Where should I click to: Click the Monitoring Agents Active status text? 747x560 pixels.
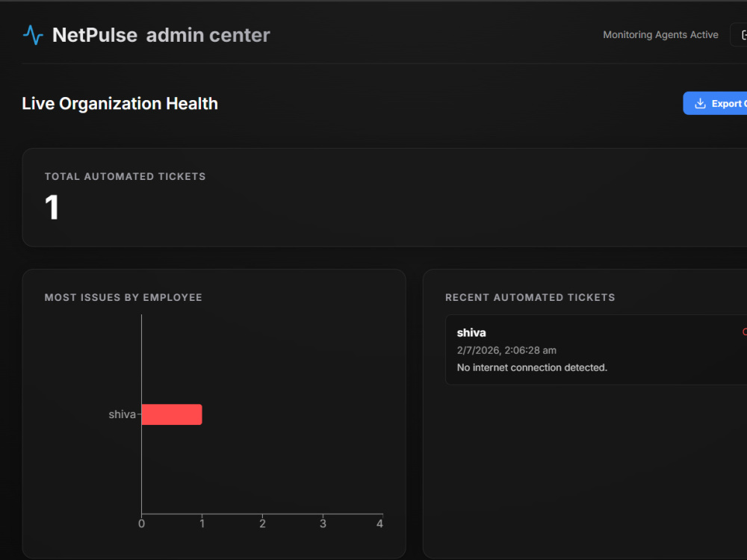[660, 35]
